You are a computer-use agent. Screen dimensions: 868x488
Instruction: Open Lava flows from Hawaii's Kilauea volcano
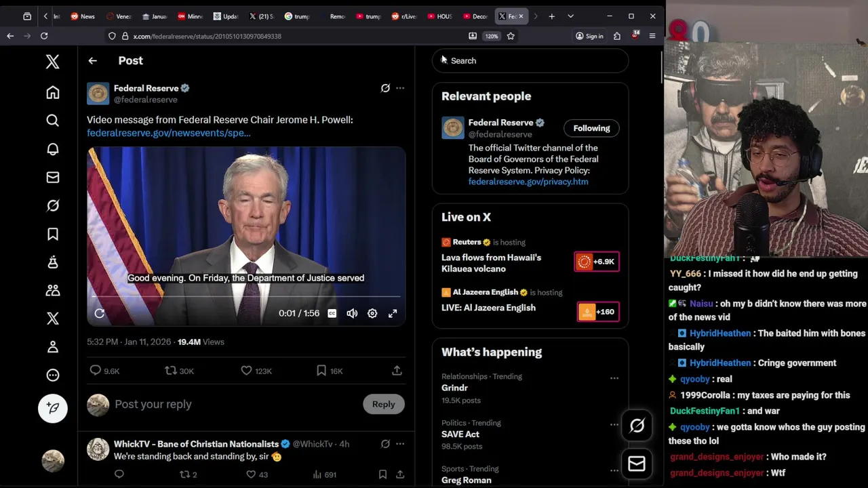point(491,263)
